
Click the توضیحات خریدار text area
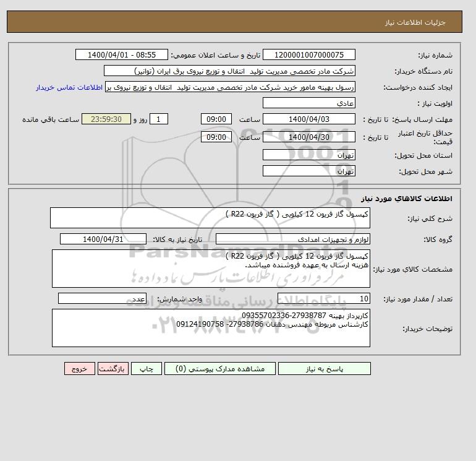[x=211, y=328]
